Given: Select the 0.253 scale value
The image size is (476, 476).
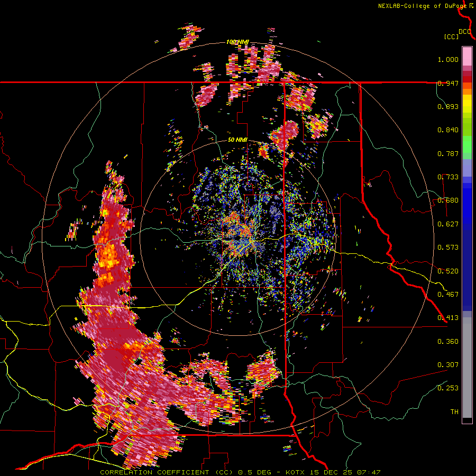Looking at the screenshot, I should (448, 388).
